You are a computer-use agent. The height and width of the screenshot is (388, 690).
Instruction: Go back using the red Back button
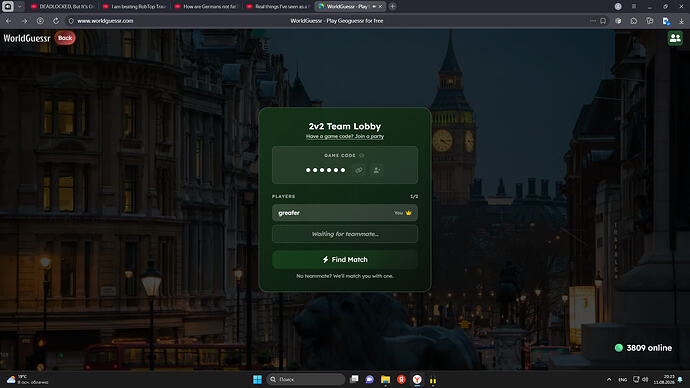pyautogui.click(x=65, y=38)
